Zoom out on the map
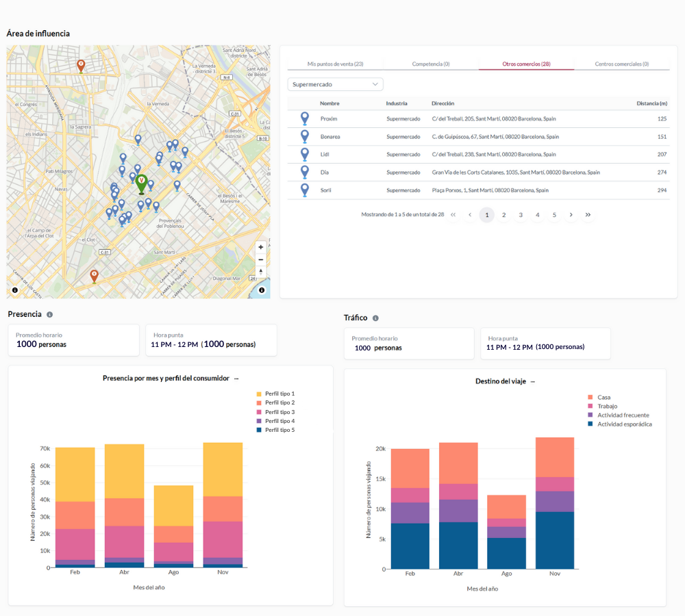 click(260, 259)
